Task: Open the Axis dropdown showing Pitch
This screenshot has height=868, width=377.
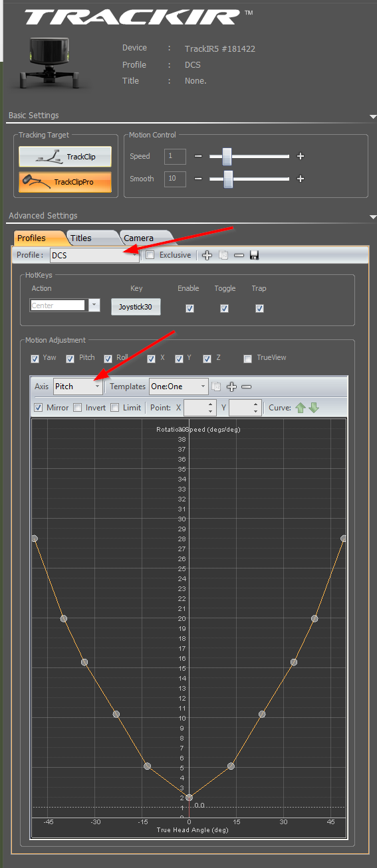Action: point(77,386)
